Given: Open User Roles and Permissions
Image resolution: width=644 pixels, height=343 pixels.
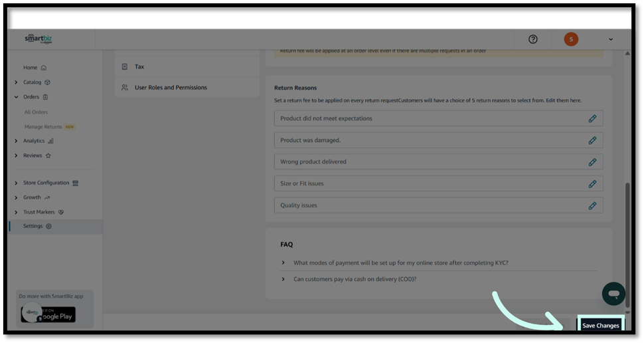Looking at the screenshot, I should [171, 88].
